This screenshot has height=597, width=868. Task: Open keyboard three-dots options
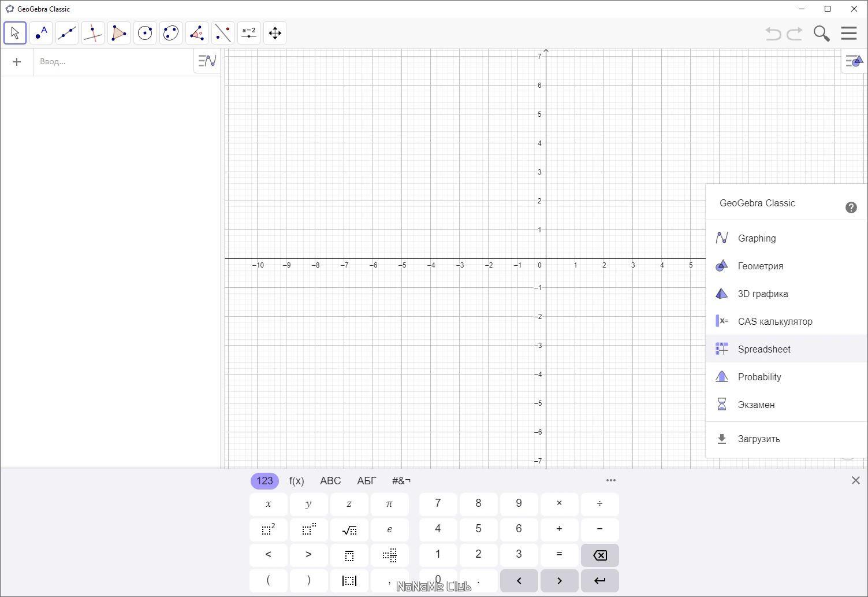[611, 480]
